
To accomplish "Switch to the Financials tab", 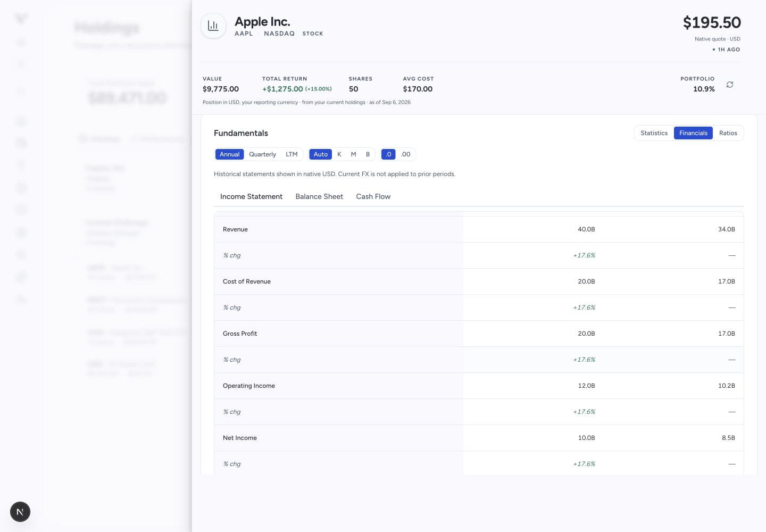I will pos(693,133).
